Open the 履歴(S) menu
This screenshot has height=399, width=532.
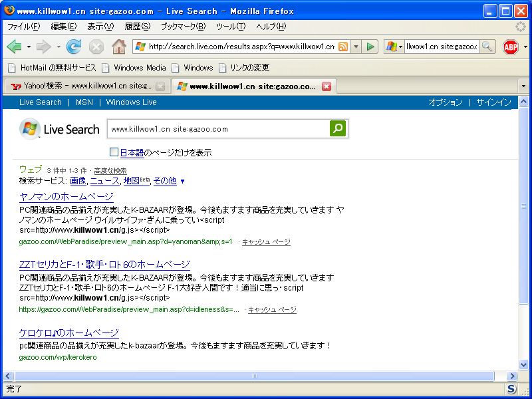point(138,27)
